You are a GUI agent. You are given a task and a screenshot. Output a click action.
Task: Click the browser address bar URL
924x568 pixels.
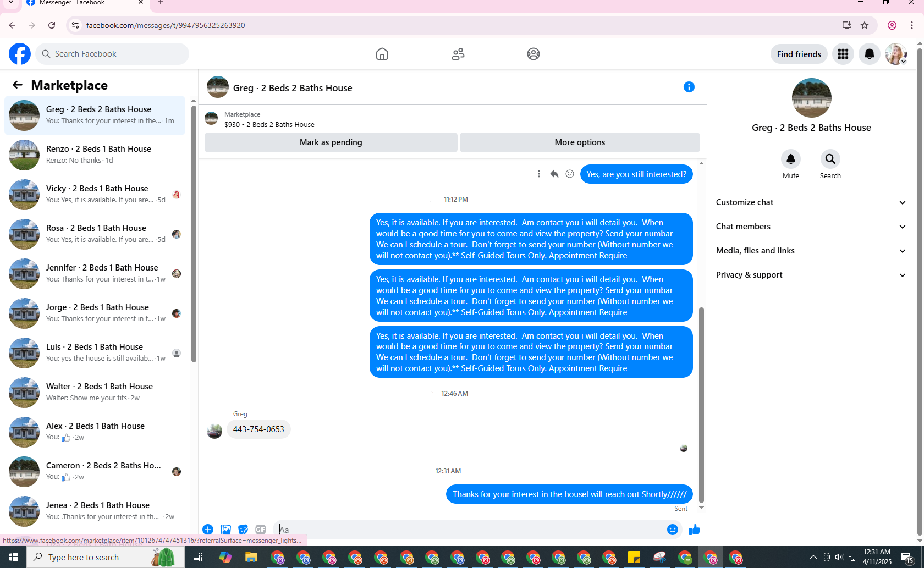[x=166, y=25]
